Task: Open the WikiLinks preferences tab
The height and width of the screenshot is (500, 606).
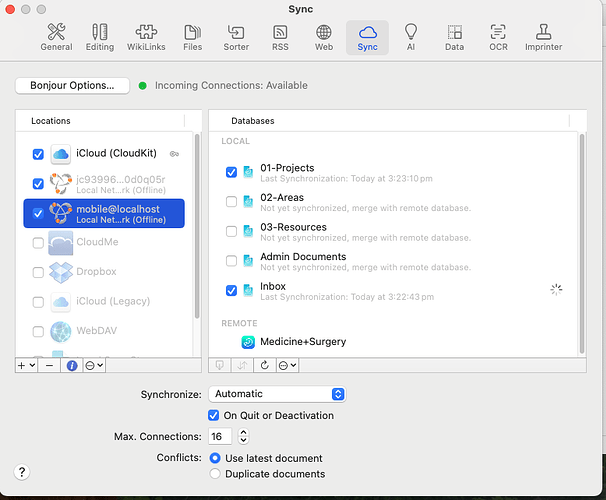Action: [146, 37]
